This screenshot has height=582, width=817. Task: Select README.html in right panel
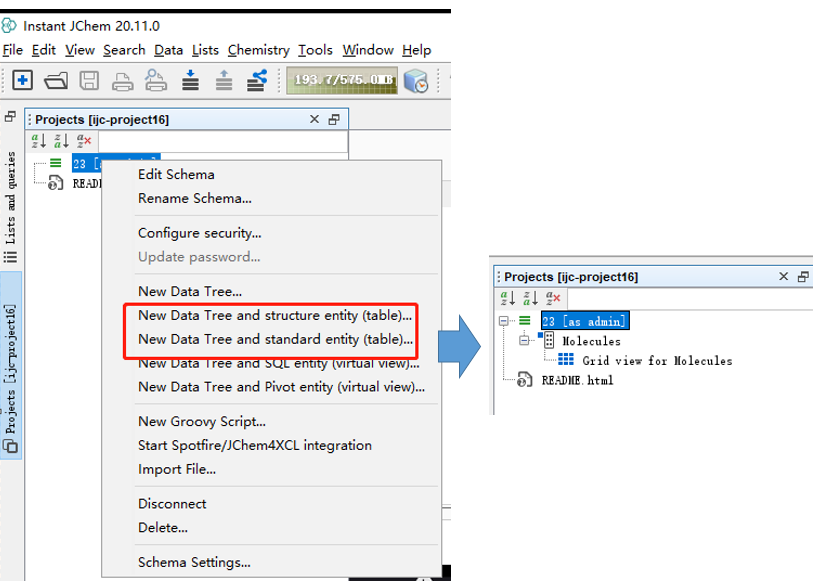(x=577, y=380)
